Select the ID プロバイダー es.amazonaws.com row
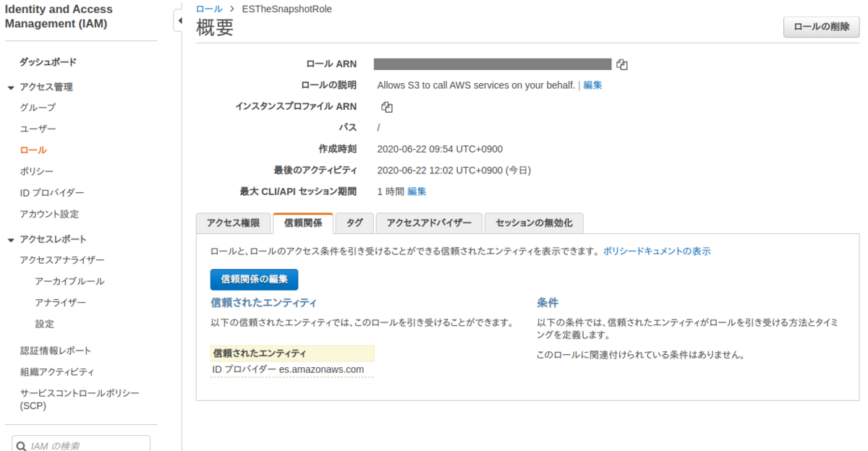868x451 pixels. (292, 369)
